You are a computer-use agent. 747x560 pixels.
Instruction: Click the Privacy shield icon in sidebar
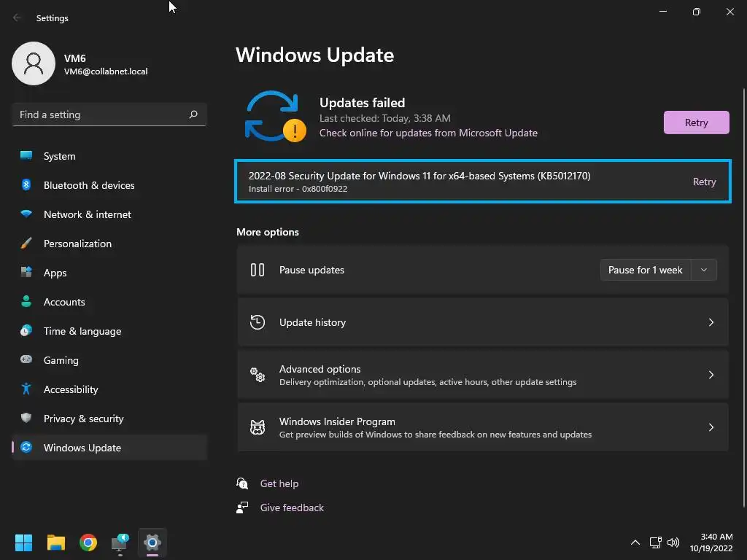26,418
